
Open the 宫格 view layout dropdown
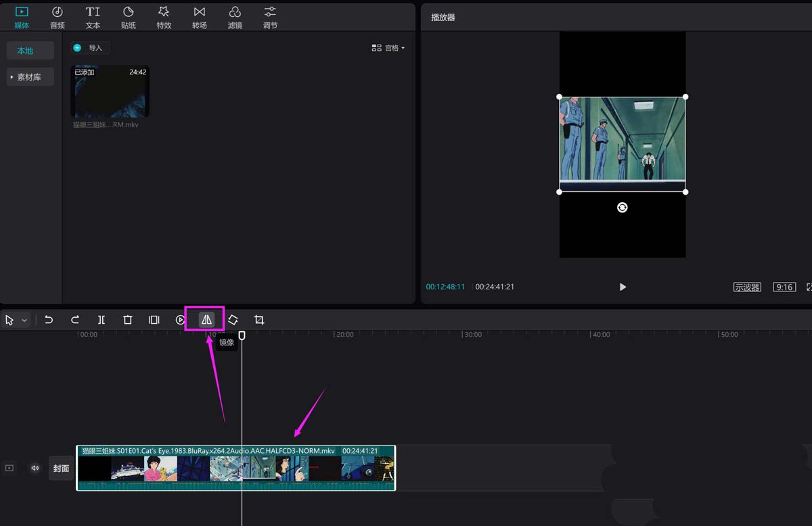click(388, 48)
